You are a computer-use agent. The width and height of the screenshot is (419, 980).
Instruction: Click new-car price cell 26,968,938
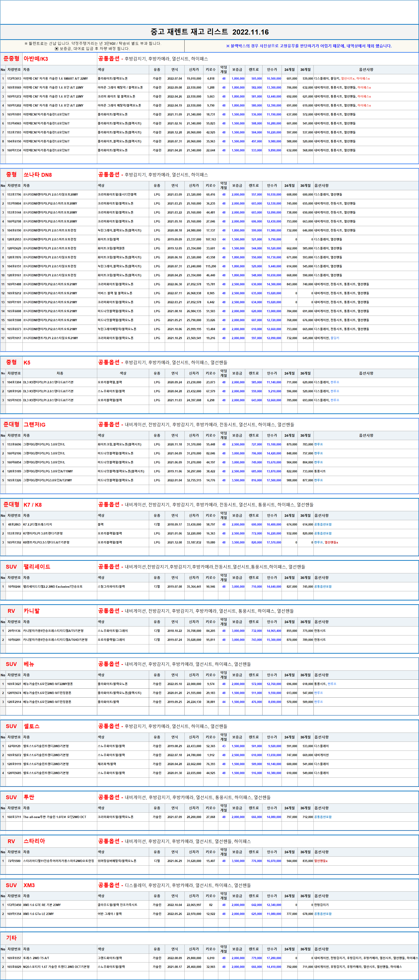[x=194, y=293]
